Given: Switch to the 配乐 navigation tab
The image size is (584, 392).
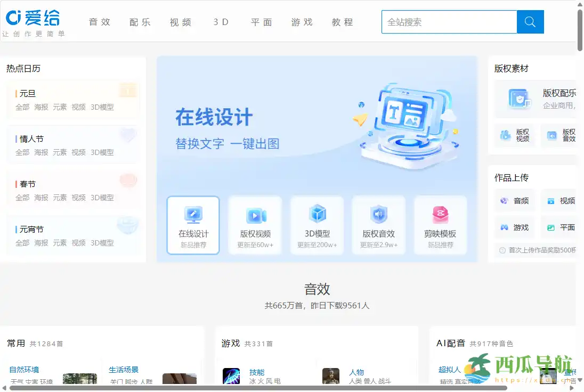Looking at the screenshot, I should click(140, 22).
